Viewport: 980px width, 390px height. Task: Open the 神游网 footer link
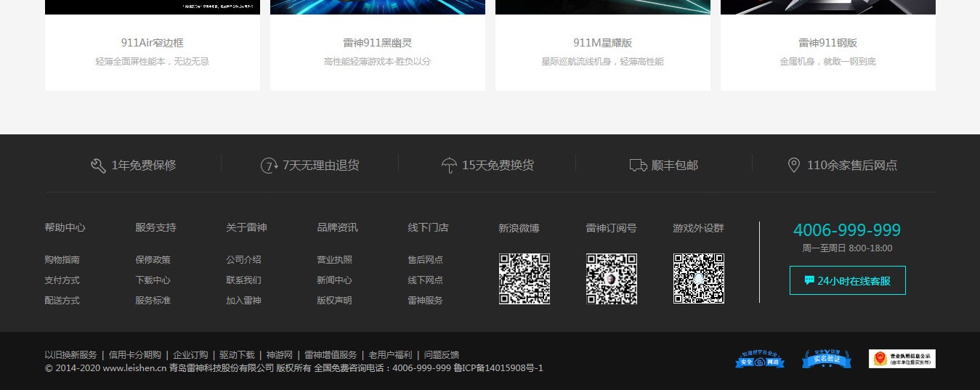tap(280, 355)
